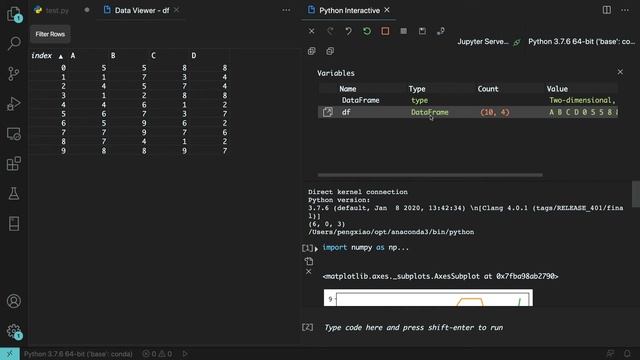This screenshot has width=640, height=360.
Task: Open the Testing flask view
Action: click(x=14, y=193)
